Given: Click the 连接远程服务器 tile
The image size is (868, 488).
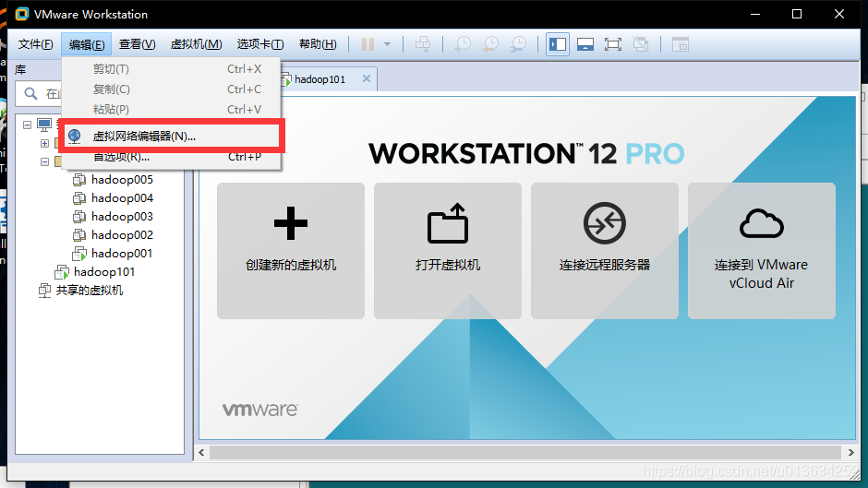Looking at the screenshot, I should point(605,251).
